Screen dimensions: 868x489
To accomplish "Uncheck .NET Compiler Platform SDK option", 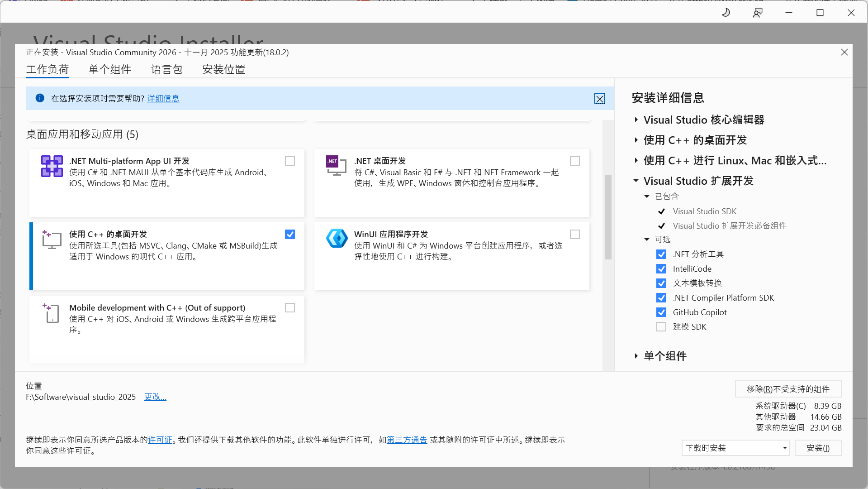I will click(x=661, y=298).
